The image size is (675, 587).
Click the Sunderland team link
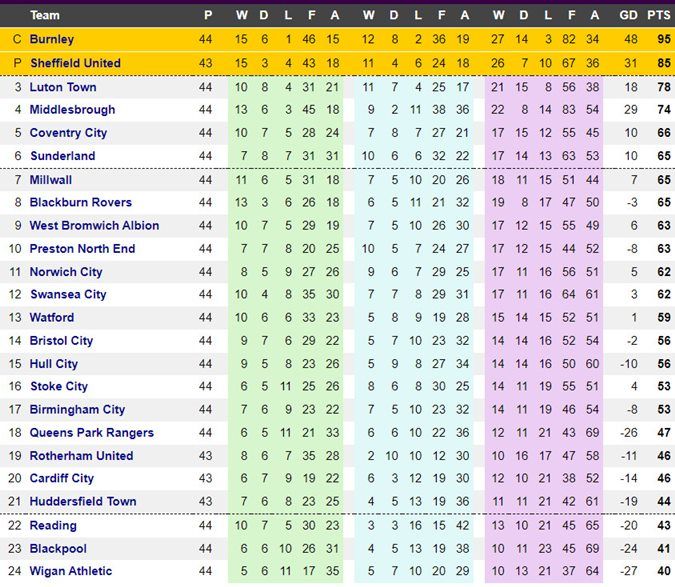pyautogui.click(x=63, y=156)
